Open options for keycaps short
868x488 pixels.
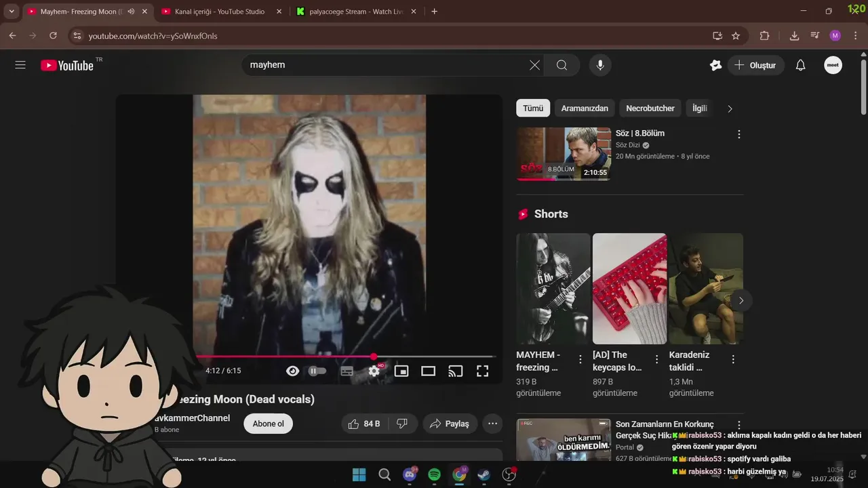[x=656, y=359]
